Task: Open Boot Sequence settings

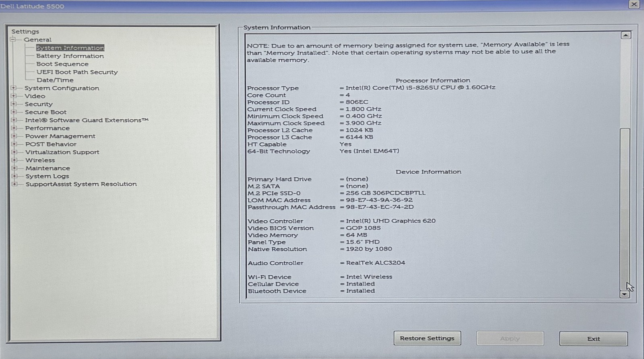Action: [x=62, y=64]
